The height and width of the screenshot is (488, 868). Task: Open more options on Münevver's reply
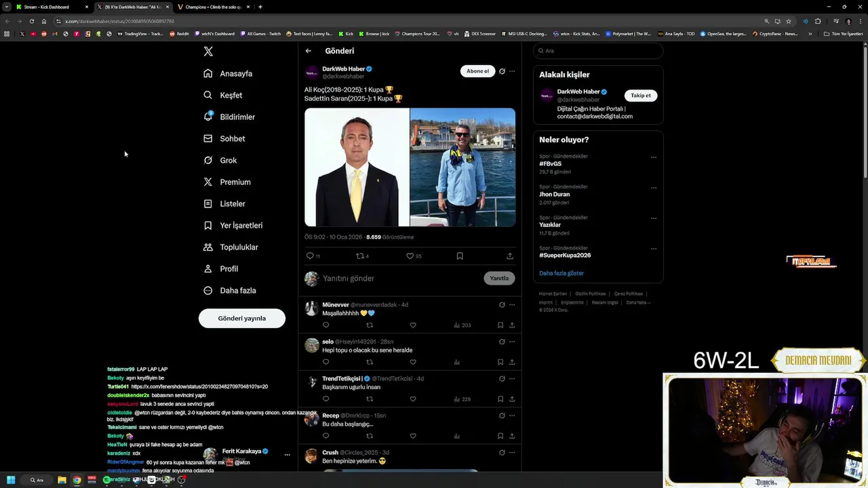tap(512, 305)
